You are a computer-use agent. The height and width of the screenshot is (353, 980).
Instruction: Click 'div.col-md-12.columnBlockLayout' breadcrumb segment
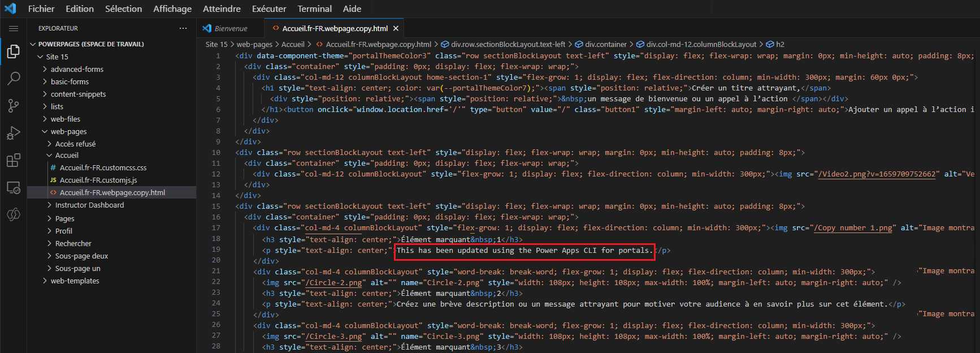tap(701, 44)
